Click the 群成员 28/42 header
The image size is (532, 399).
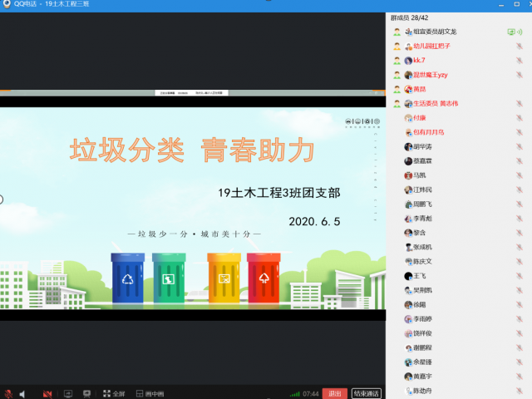click(411, 17)
